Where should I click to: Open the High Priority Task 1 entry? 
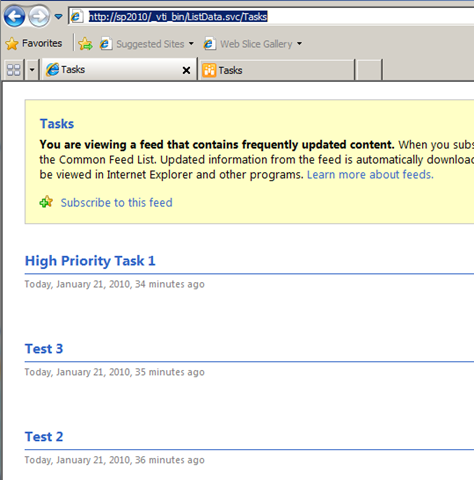click(x=90, y=261)
